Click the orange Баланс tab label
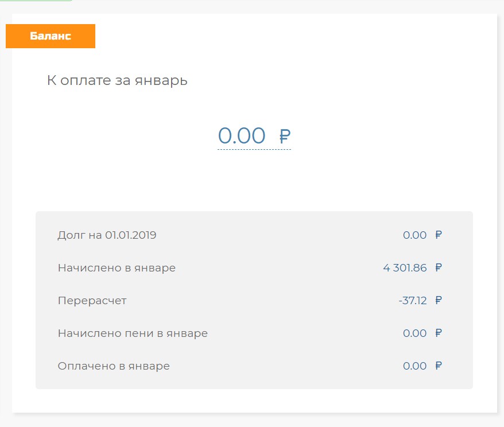The width and height of the screenshot is (504, 427). 51,36
